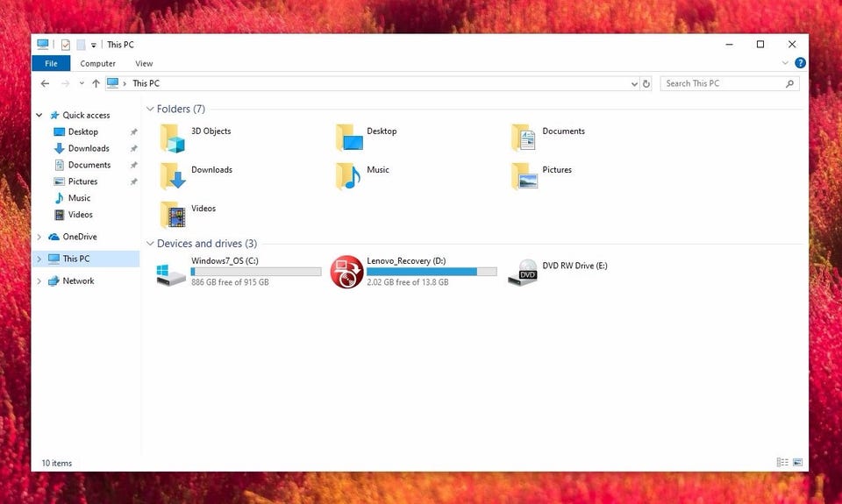Open the Videos folder in main pane

[173, 215]
